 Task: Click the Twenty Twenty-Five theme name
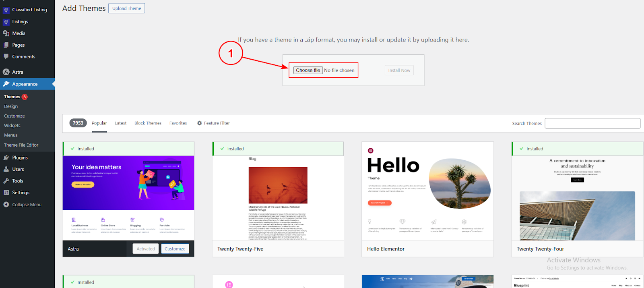[240, 249]
